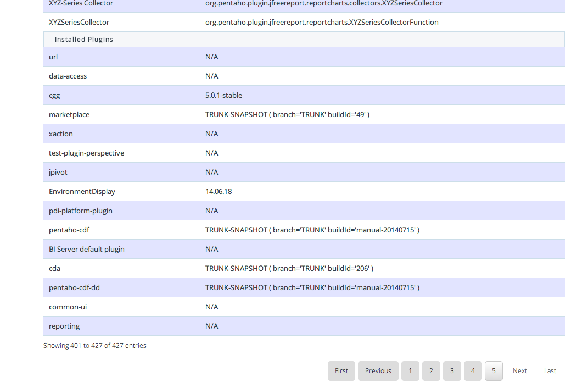588x382 pixels.
Task: Click the Last pagination button
Action: 550,371
